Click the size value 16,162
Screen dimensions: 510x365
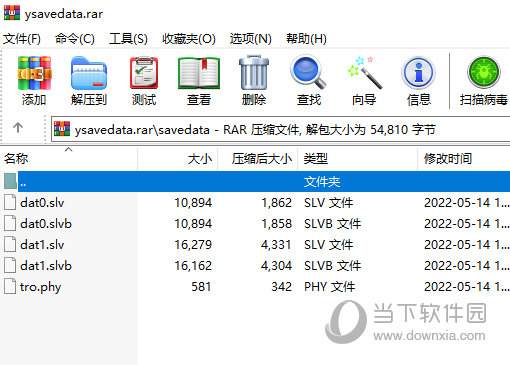click(193, 266)
